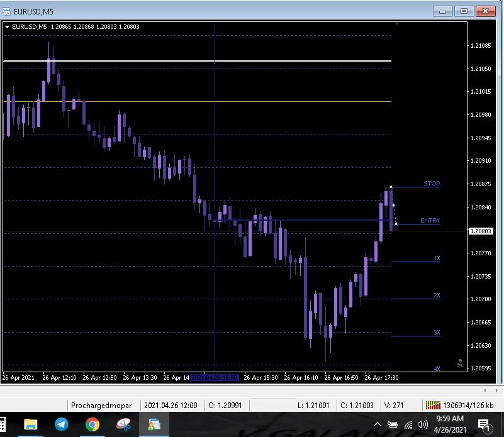This screenshot has width=504, height=437.
Task: Click the C: 1.21003 status bar value
Action: (357, 406)
